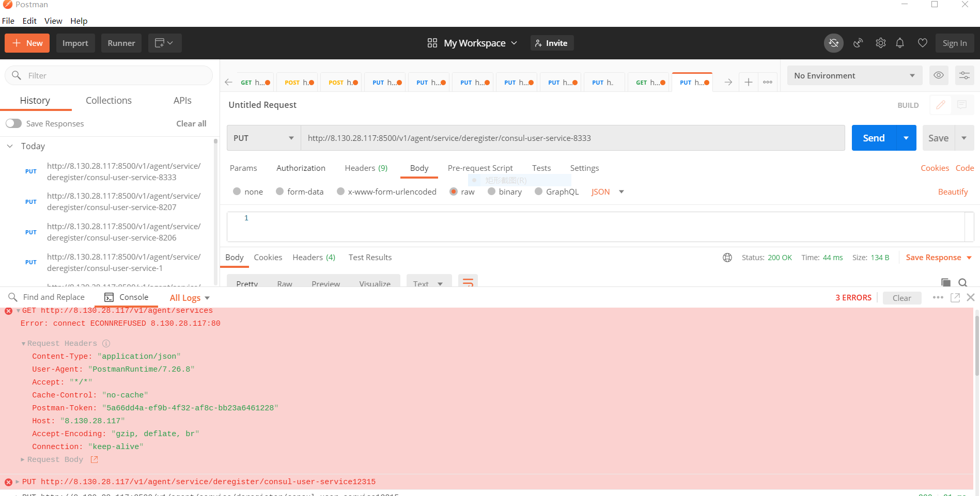Image resolution: width=980 pixels, height=496 pixels.
Task: Toggle the Save Responses switch
Action: 13,123
